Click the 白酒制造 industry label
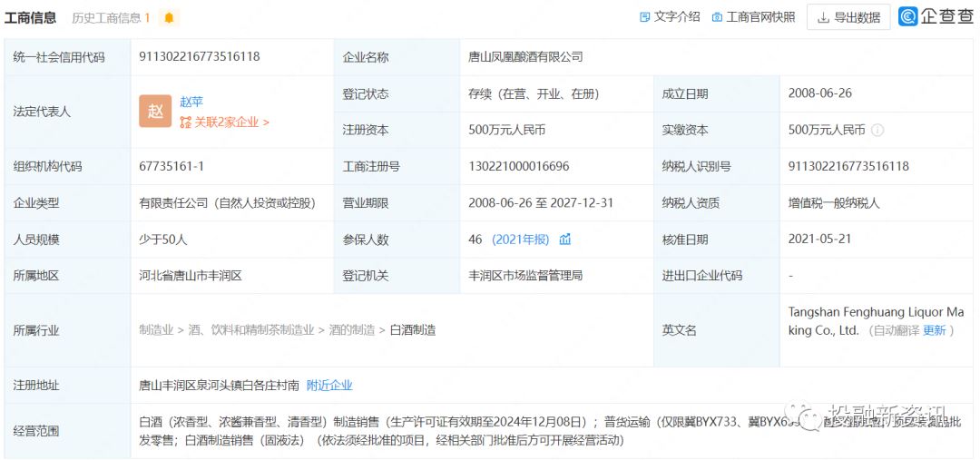 413,330
